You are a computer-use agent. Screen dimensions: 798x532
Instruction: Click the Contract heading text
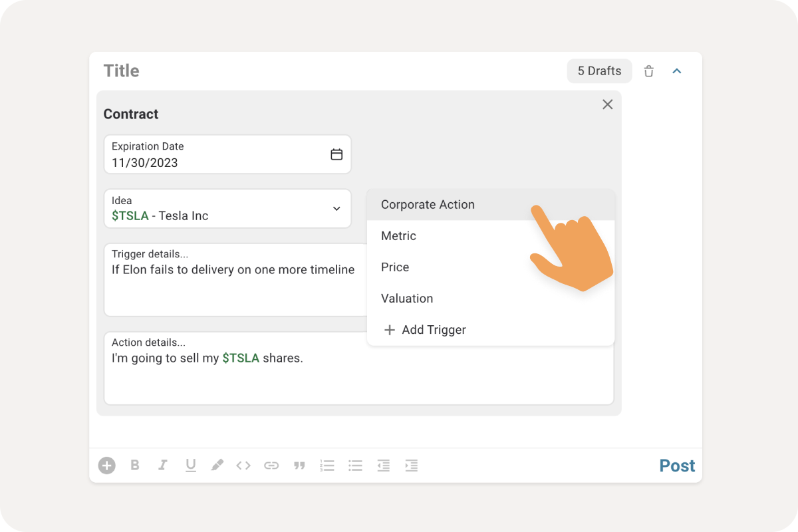point(131,114)
